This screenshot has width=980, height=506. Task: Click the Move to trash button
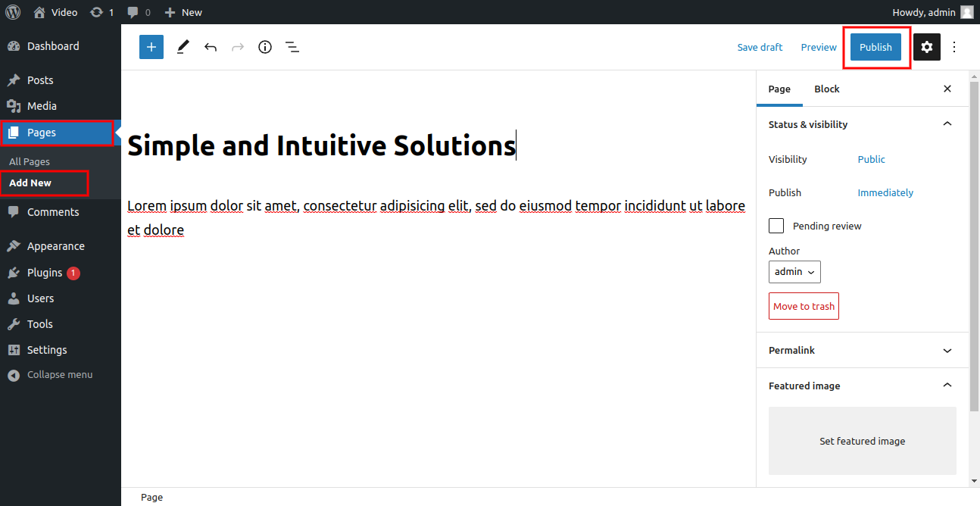click(804, 306)
